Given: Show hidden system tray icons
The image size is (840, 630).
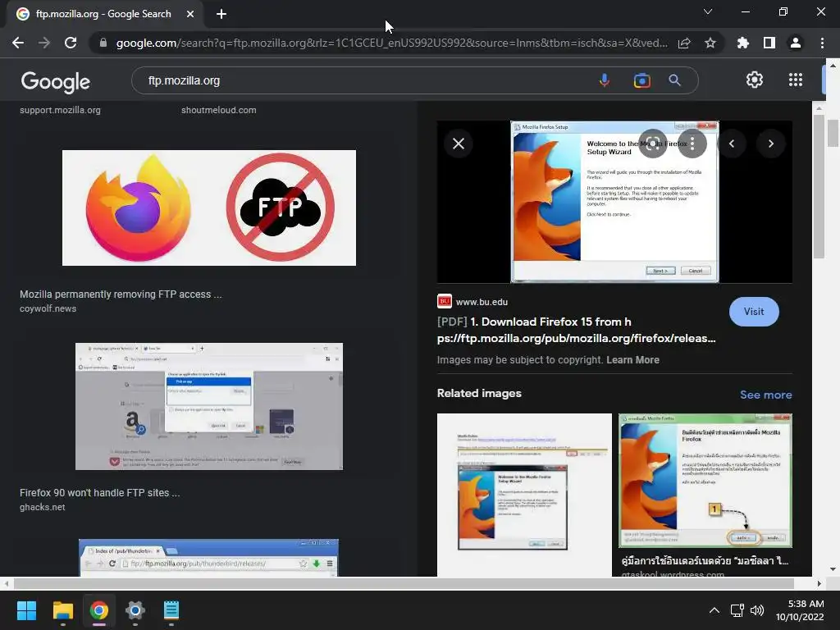Looking at the screenshot, I should pyautogui.click(x=714, y=610).
